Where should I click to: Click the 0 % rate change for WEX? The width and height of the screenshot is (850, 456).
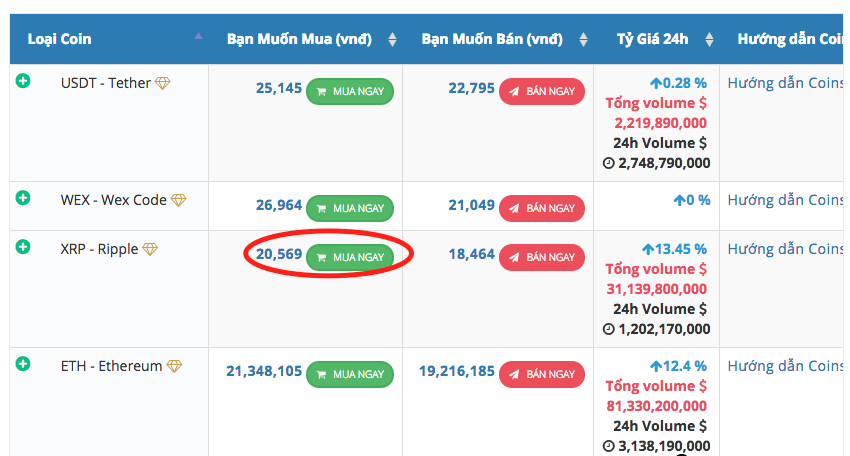click(692, 200)
